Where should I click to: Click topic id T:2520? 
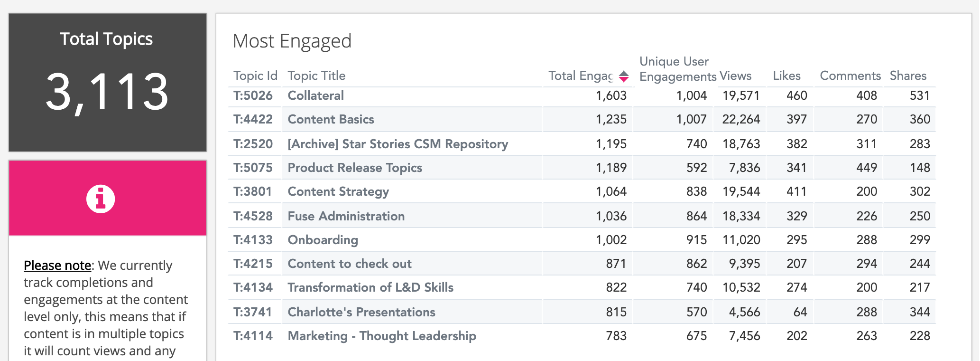tap(253, 144)
